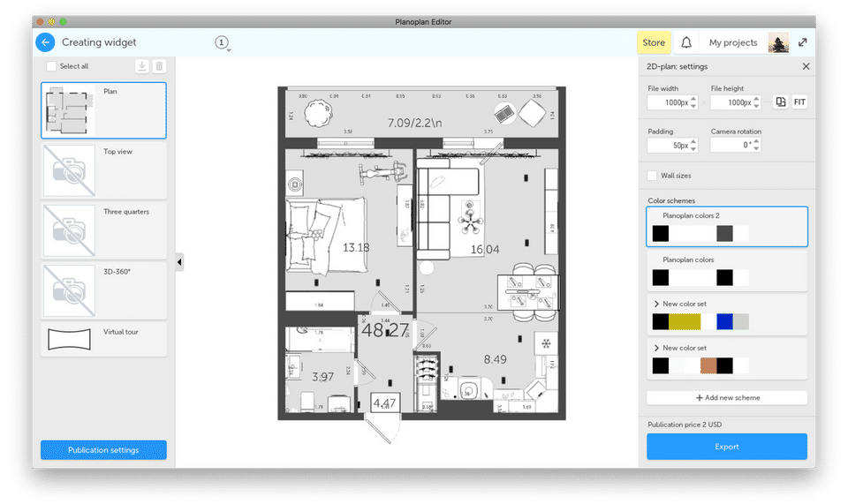
Task: Open Publication settings
Action: (x=103, y=450)
